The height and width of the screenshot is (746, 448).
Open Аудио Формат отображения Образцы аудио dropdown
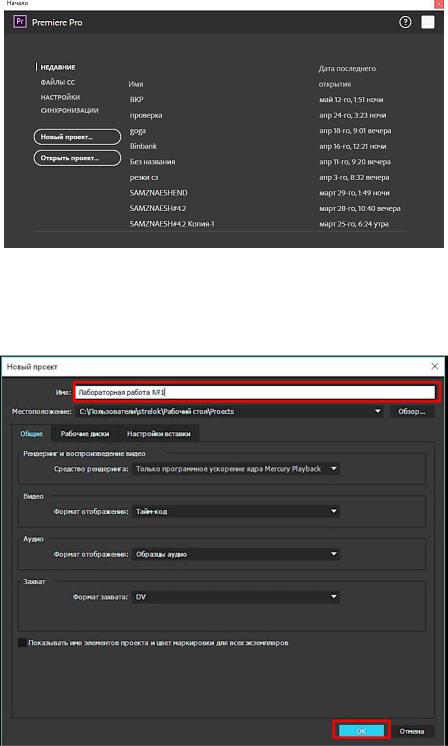pyautogui.click(x=236, y=554)
